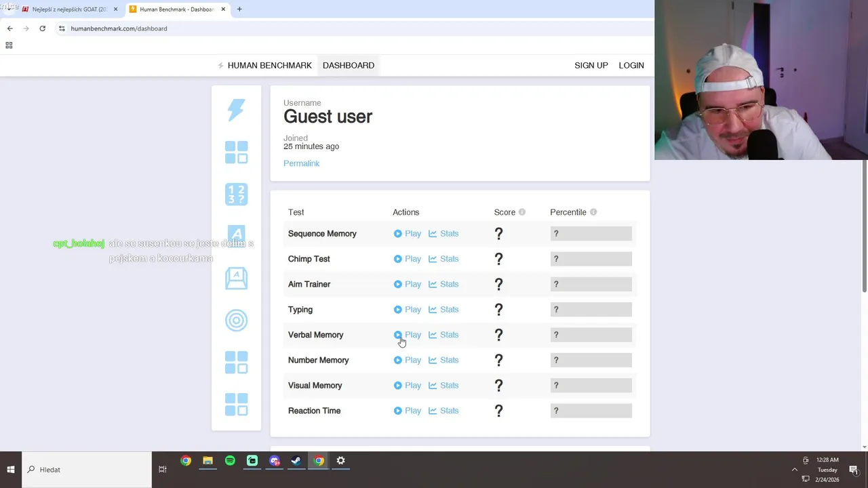This screenshot has height=488, width=868.
Task: Play the Aim Trainer test
Action: pos(408,284)
